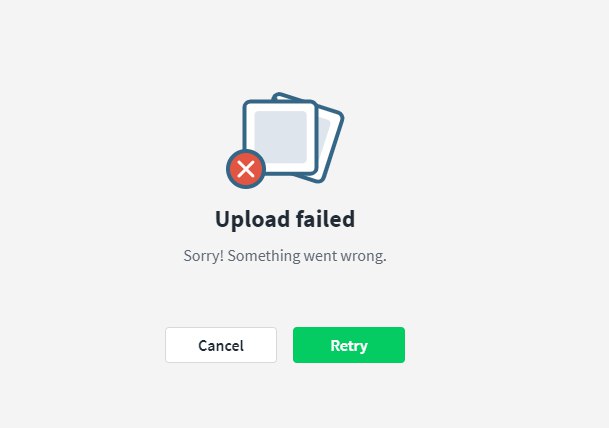Click the word "Upload" in the title
The image size is (609, 428).
(252, 220)
